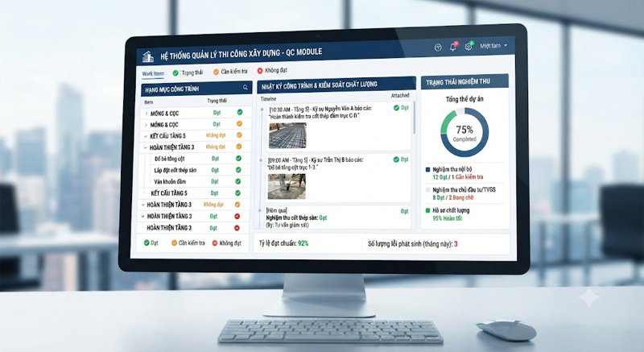
Task: Click the Trạng thái column header in work item list
Action: (217, 101)
